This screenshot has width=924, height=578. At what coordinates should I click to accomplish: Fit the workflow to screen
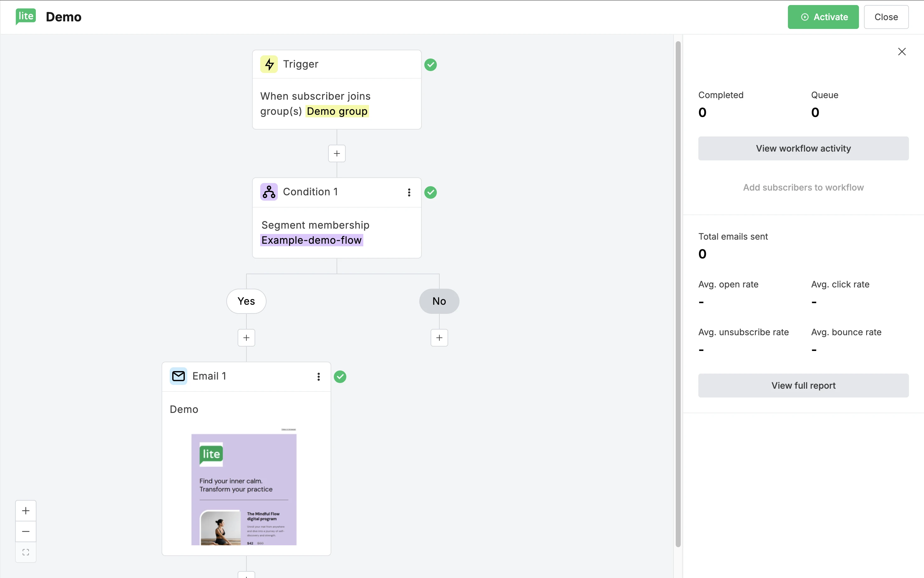tap(25, 552)
